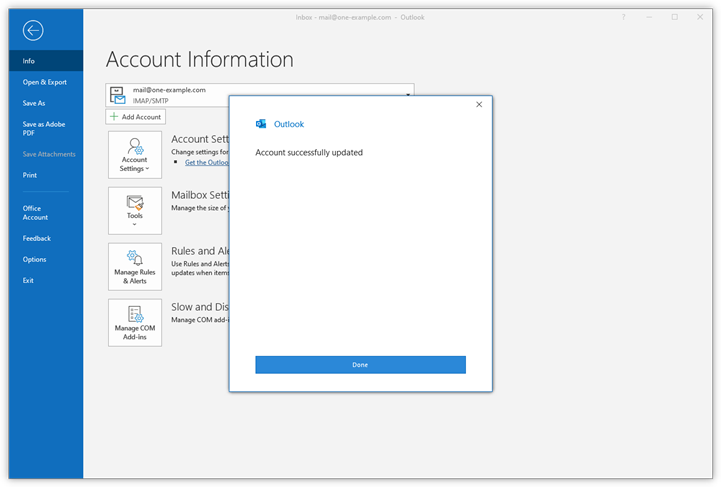This screenshot has width=721, height=487.
Task: Open Options in the sidebar
Action: pyautogui.click(x=34, y=259)
